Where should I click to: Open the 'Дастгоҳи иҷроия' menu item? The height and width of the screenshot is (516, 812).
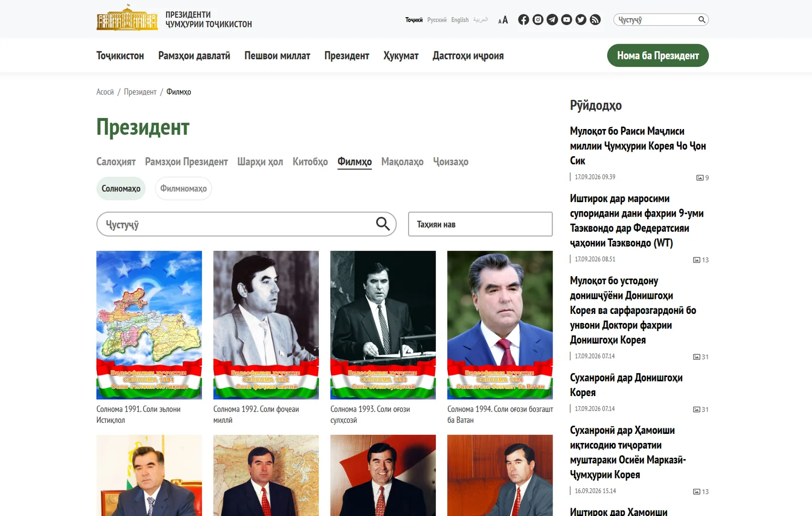click(468, 56)
